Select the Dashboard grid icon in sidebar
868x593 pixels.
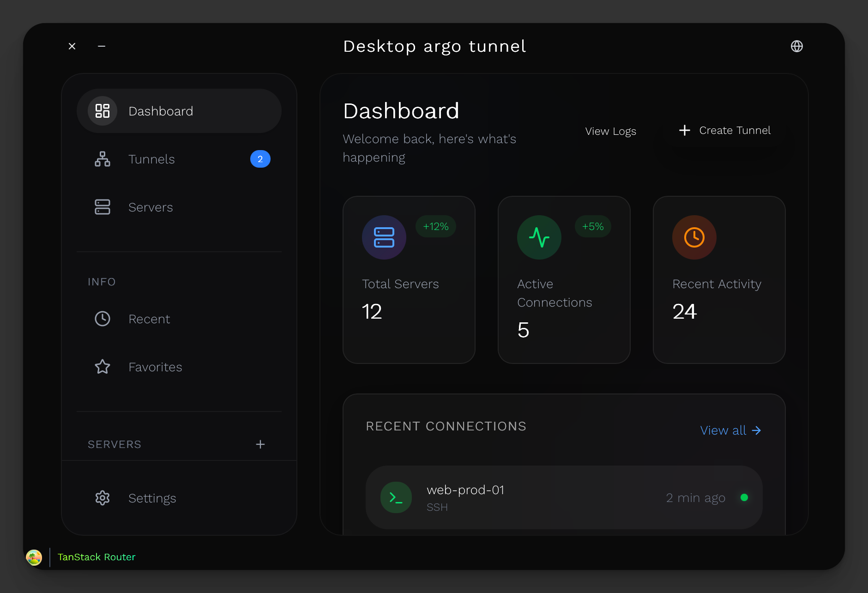102,111
